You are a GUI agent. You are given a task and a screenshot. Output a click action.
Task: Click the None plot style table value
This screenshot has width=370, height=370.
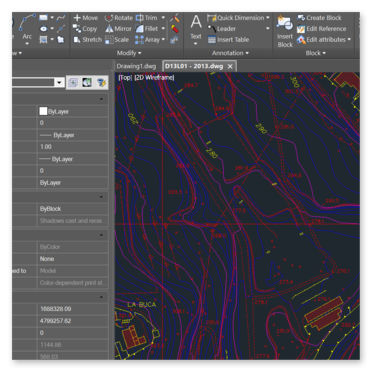(x=47, y=259)
